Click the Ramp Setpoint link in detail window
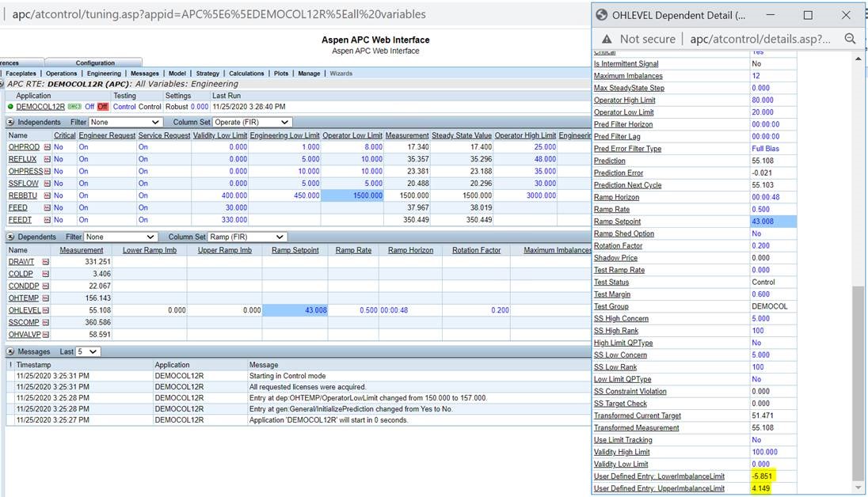The image size is (868, 497). tap(617, 222)
